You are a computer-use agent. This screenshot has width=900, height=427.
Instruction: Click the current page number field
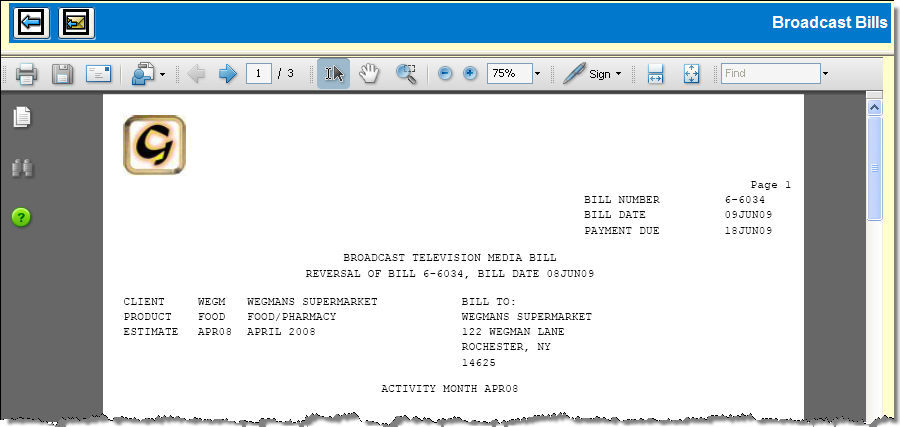coord(259,74)
